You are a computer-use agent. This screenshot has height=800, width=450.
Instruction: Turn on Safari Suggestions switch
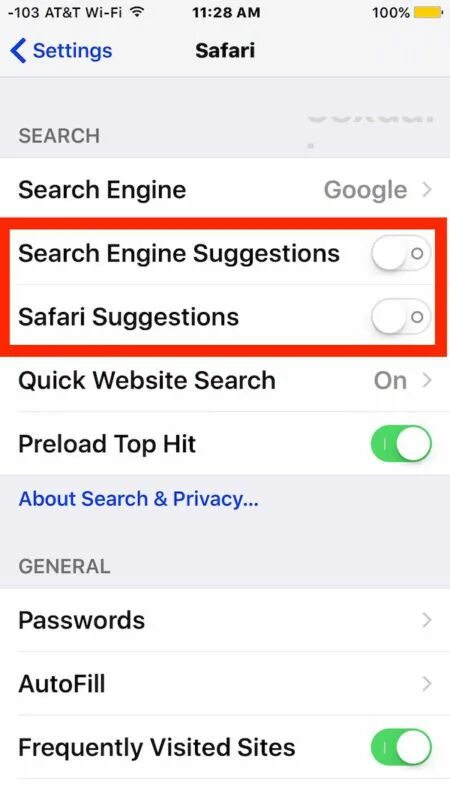coord(401,317)
